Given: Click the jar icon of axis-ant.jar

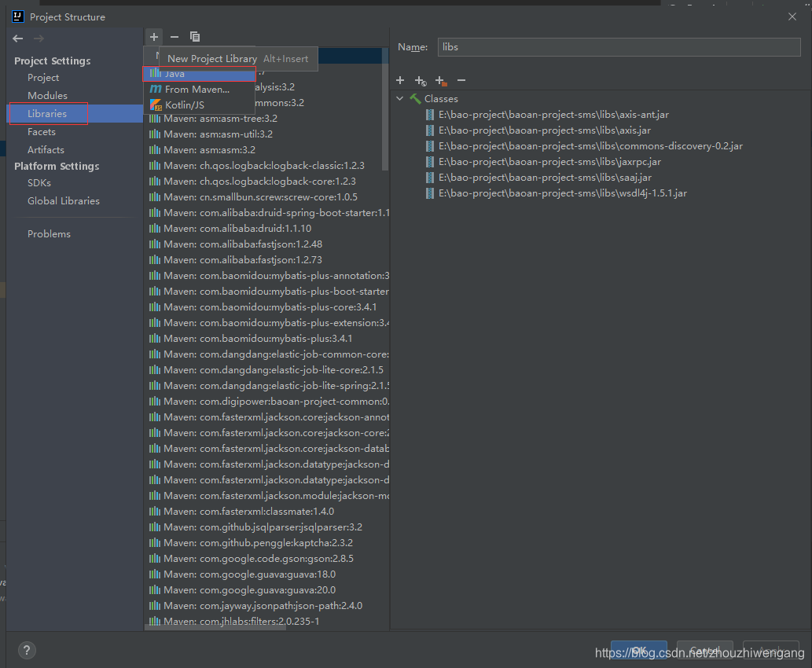Looking at the screenshot, I should click(430, 115).
